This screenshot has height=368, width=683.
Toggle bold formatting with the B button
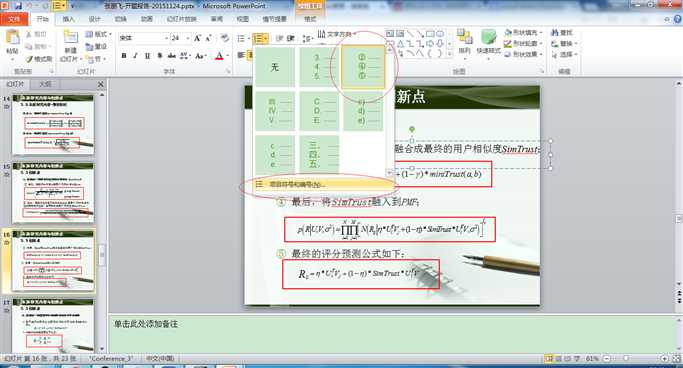pyautogui.click(x=124, y=56)
